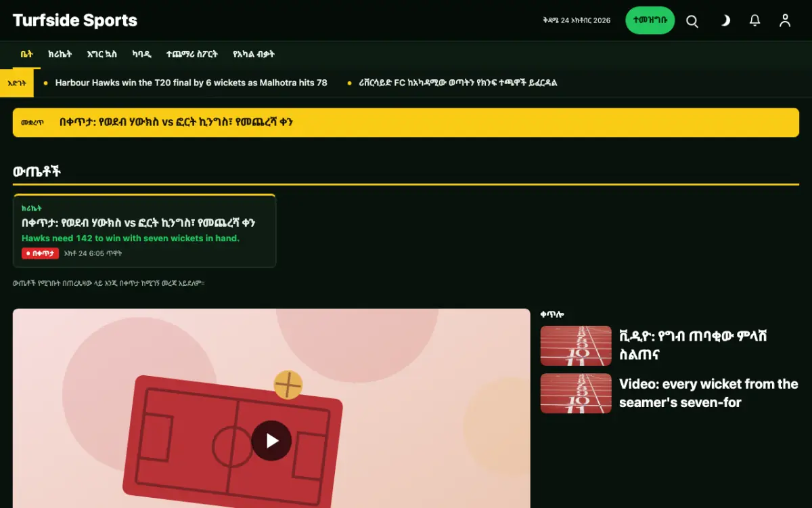Toggle dark mode with the moon icon
Viewport: 812px width, 508px height.
[724, 21]
